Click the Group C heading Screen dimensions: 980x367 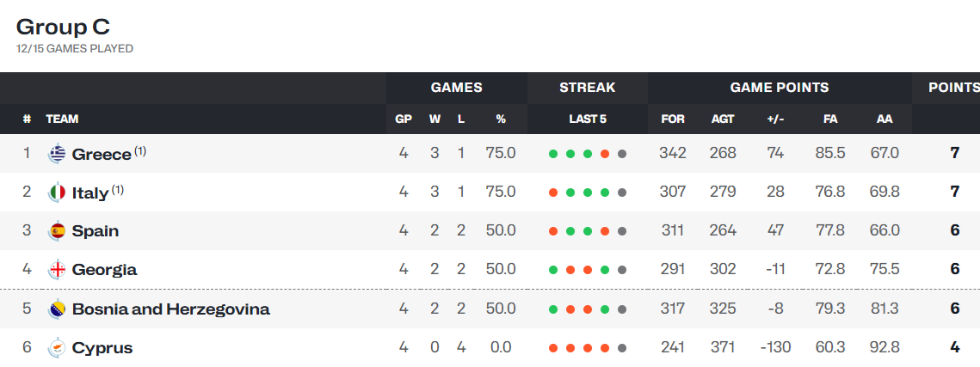coord(63,27)
